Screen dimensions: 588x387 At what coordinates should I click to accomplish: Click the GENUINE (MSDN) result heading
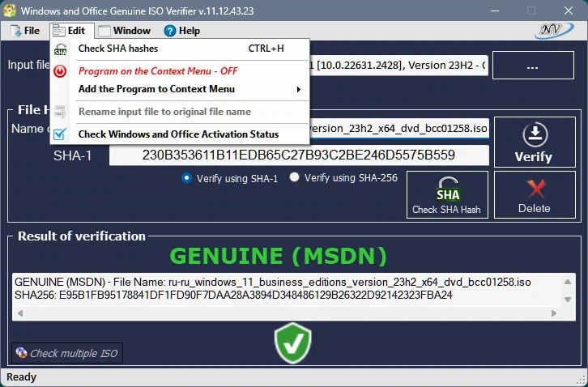point(279,256)
